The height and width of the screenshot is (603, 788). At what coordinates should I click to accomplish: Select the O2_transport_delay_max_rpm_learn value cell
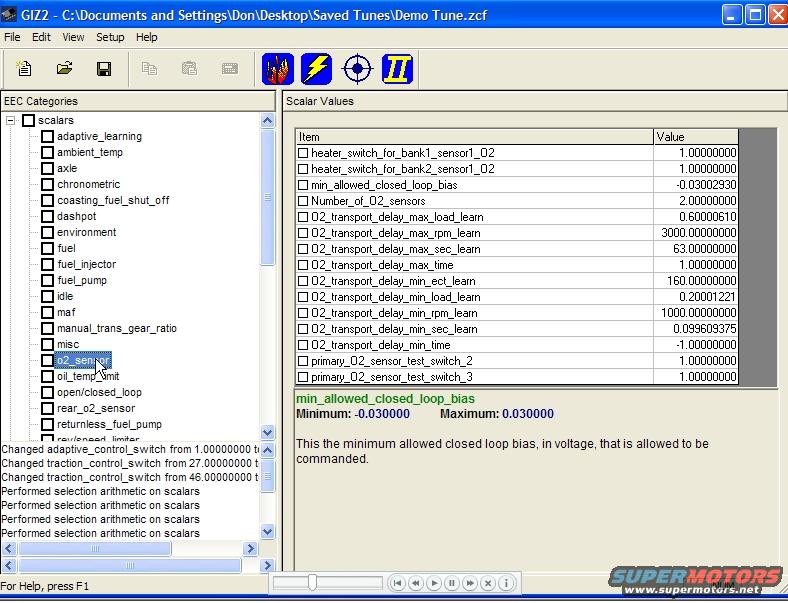pos(695,233)
